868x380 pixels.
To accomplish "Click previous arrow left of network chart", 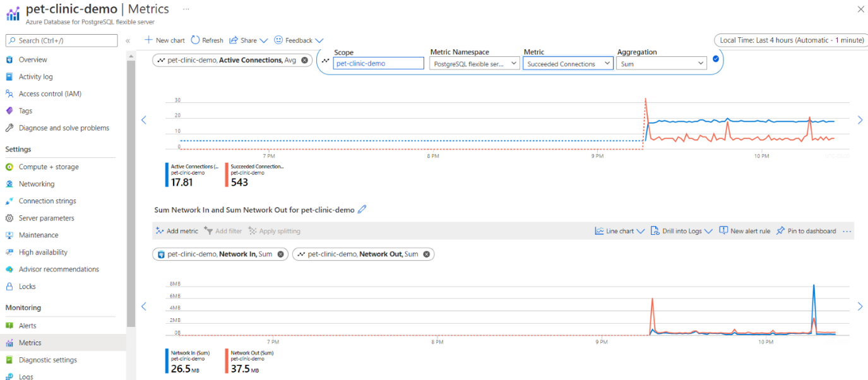I will (144, 307).
